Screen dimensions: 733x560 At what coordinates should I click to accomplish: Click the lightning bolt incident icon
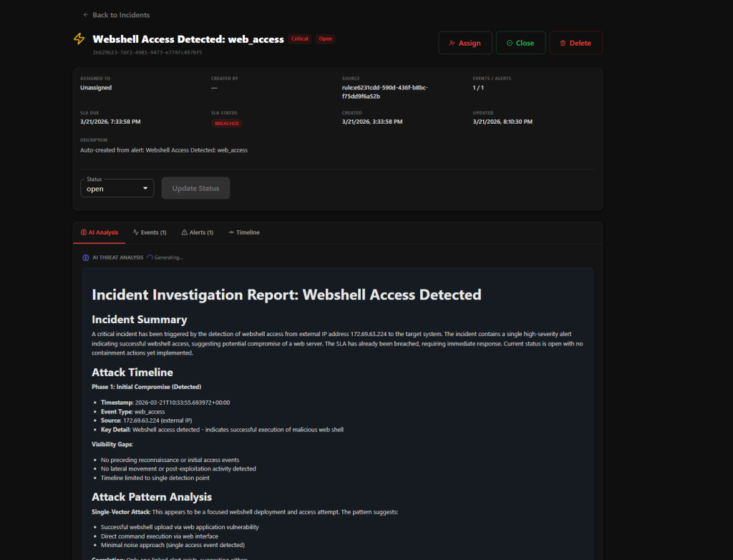pyautogui.click(x=79, y=39)
